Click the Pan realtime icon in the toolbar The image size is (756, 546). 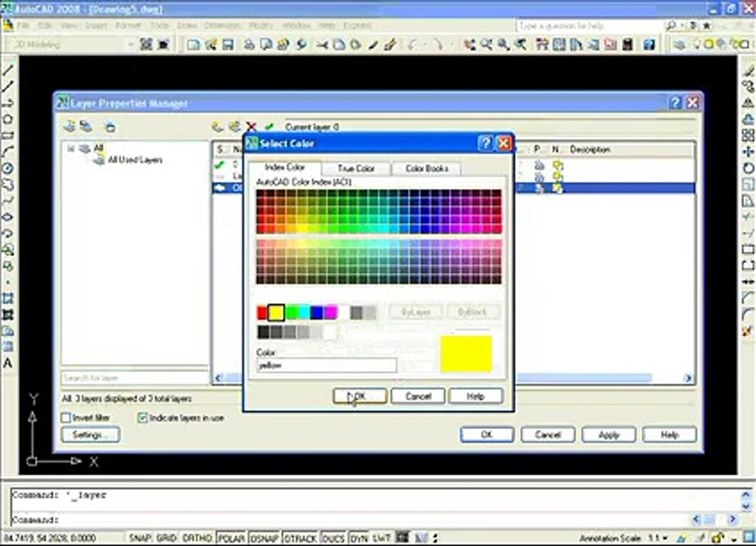[x=469, y=45]
